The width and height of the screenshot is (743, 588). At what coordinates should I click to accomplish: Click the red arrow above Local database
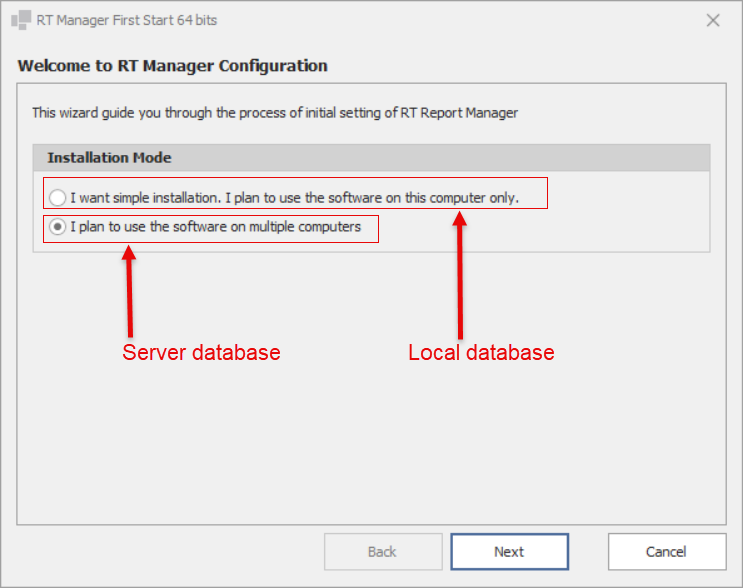(x=460, y=280)
